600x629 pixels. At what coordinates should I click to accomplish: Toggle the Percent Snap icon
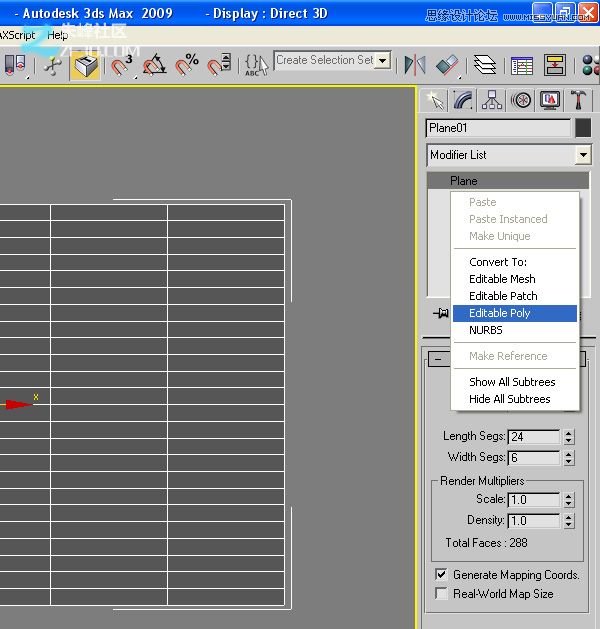(187, 66)
